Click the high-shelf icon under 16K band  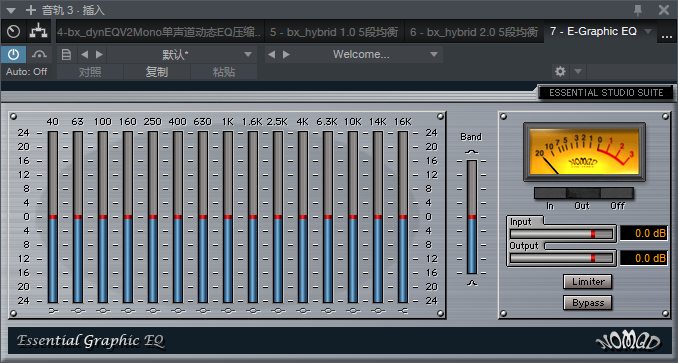403,311
